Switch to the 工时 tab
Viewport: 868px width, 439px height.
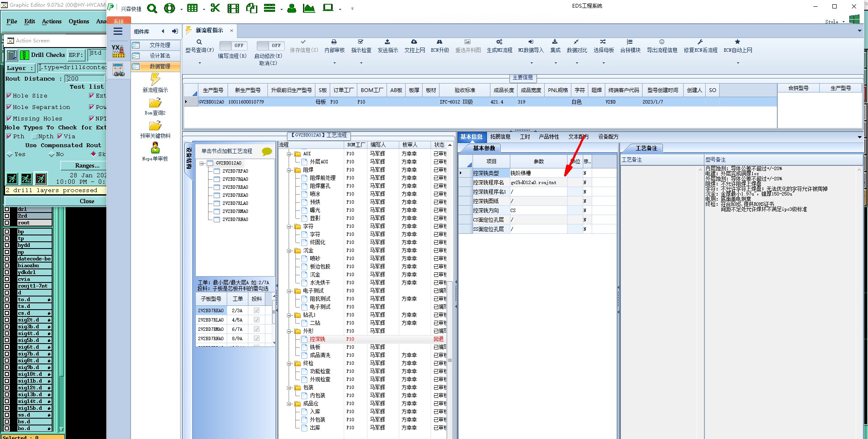(525, 137)
